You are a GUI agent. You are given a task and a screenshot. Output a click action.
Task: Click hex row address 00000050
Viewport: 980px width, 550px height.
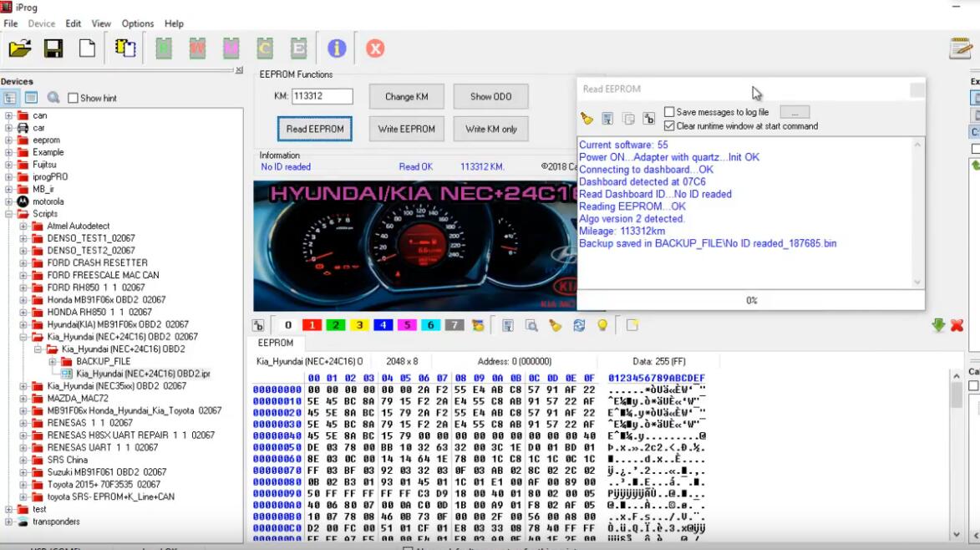277,447
